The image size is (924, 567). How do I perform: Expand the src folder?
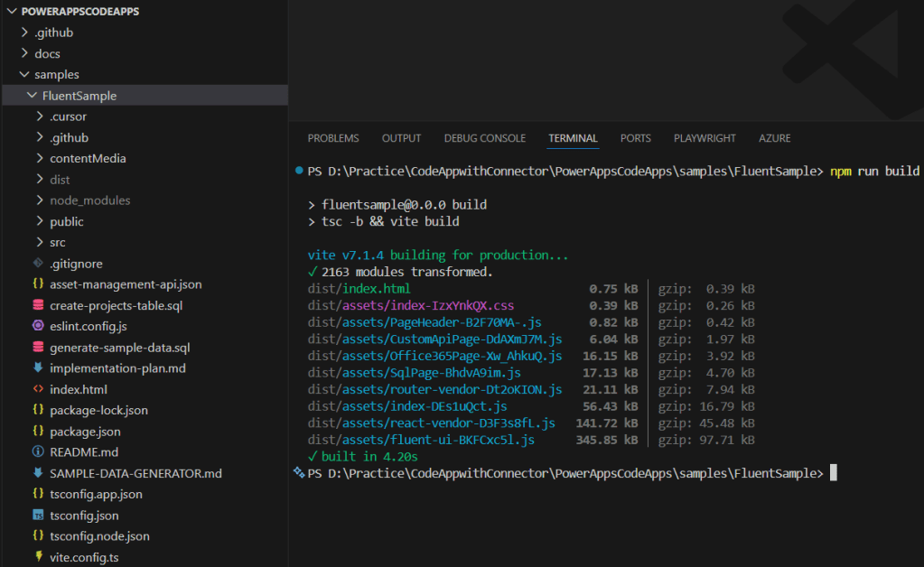[40, 243]
